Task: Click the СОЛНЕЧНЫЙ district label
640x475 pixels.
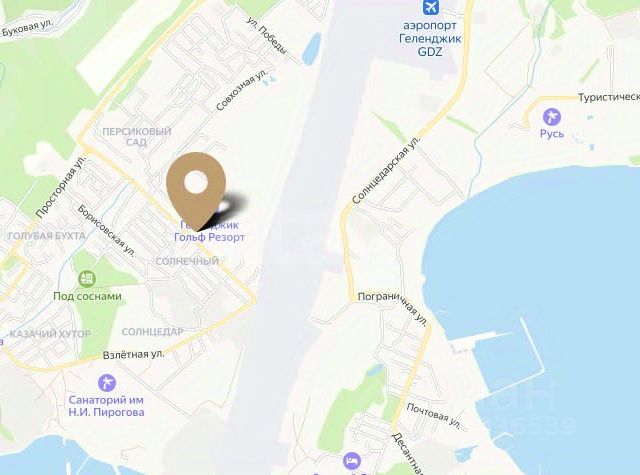Action: tap(187, 261)
